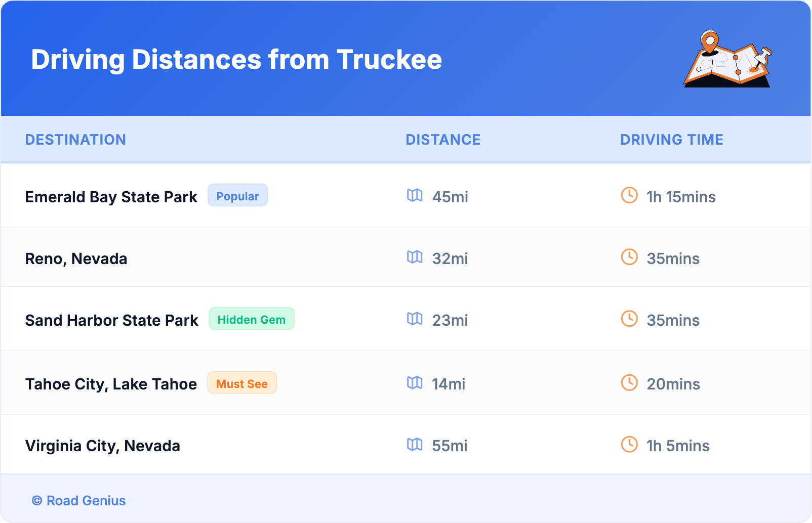Click the clock icon beside 1h 15mins
812x523 pixels.
click(x=629, y=195)
